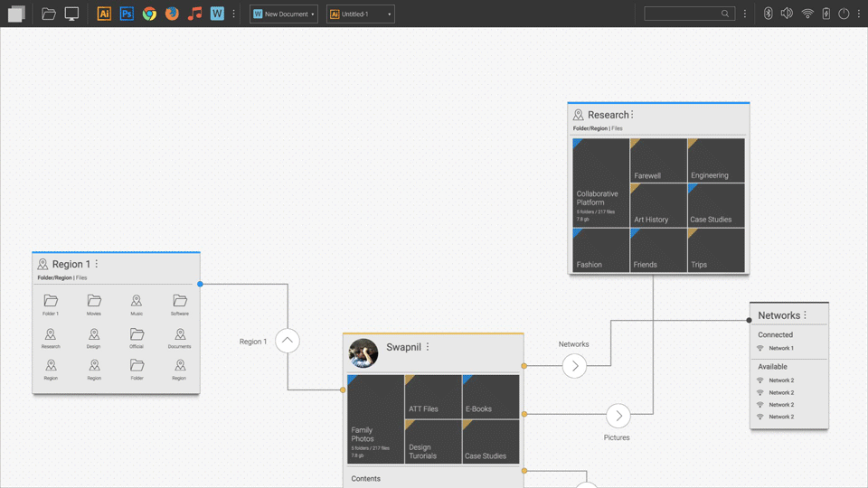Open the Music region icon
This screenshot has height=488, width=868.
pyautogui.click(x=137, y=305)
